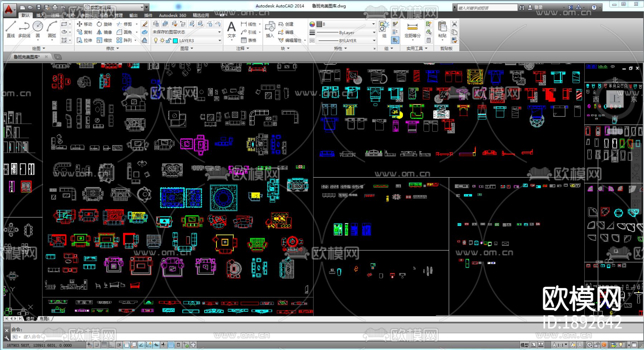The width and height of the screenshot is (644, 350).
Task: Toggle Grid display in status bar
Action: pos(104,345)
